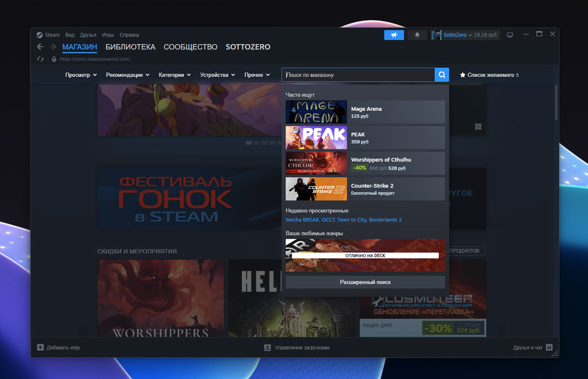Select the МАГАЗИН tab
The width and height of the screenshot is (588, 379).
[80, 47]
